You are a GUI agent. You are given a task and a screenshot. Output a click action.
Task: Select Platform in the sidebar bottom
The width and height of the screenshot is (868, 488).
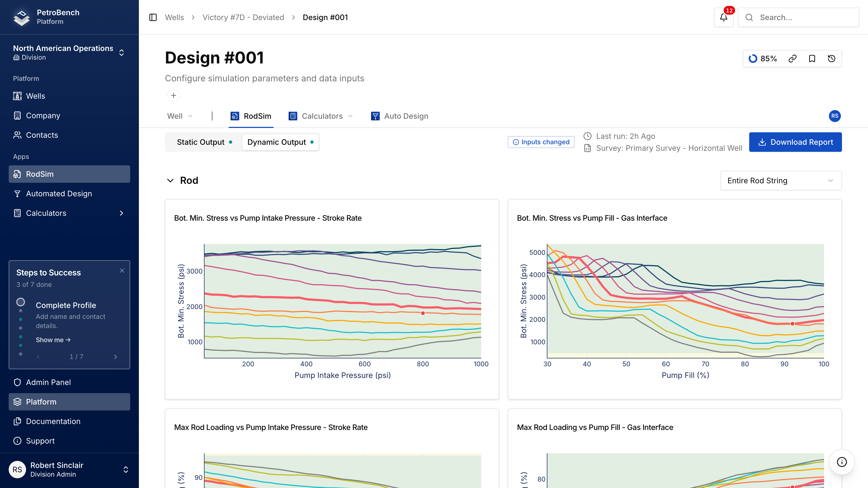tap(69, 402)
